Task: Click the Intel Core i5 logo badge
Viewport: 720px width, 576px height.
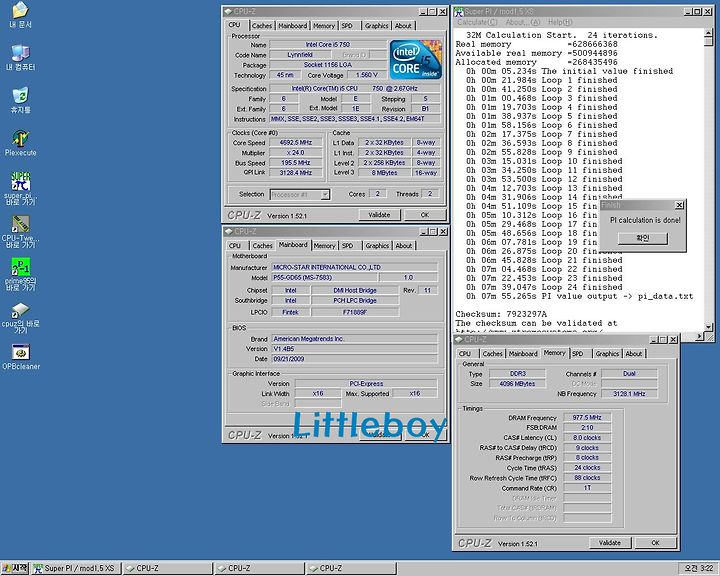Action: [x=416, y=59]
